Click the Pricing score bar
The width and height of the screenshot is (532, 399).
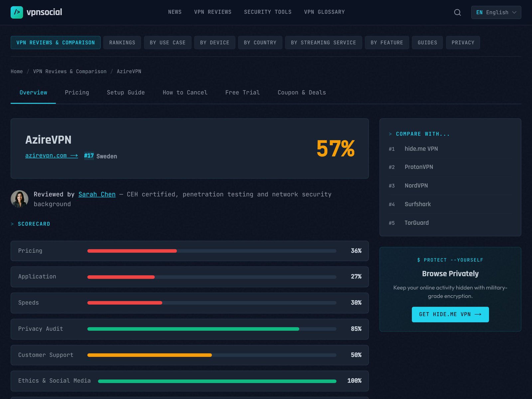(212, 251)
